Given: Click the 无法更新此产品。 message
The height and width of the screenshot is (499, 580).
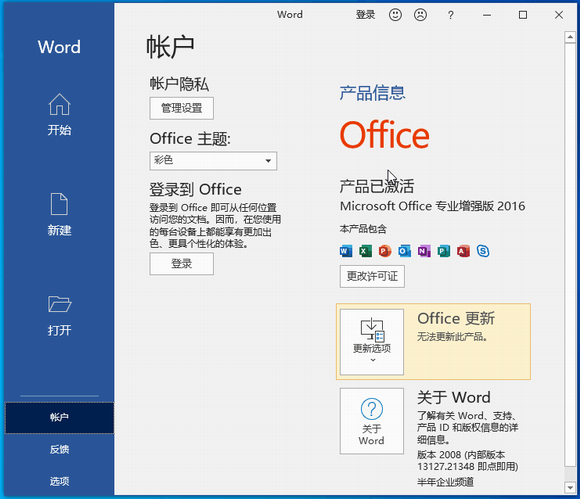Looking at the screenshot, I should pyautogui.click(x=452, y=337).
